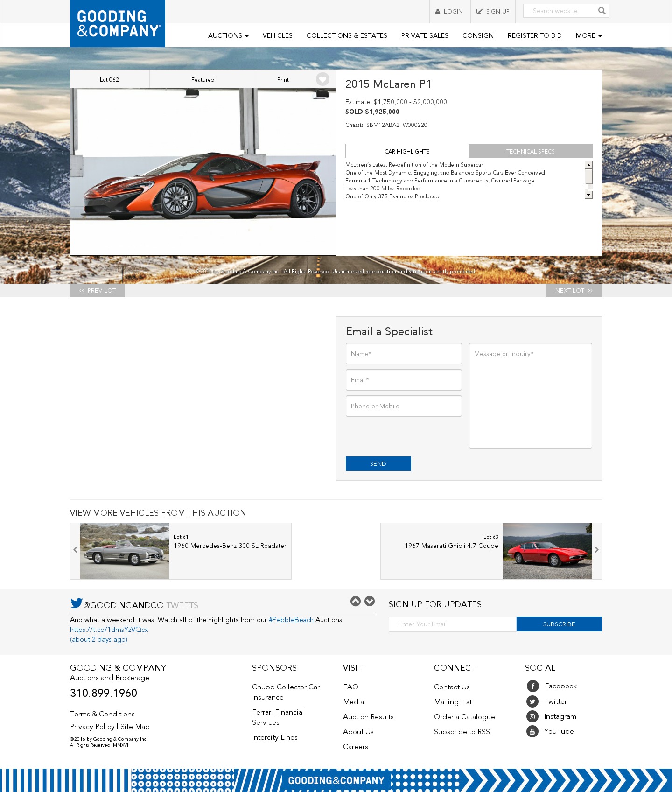
Task: Click the heart favorite icon
Action: tap(322, 79)
